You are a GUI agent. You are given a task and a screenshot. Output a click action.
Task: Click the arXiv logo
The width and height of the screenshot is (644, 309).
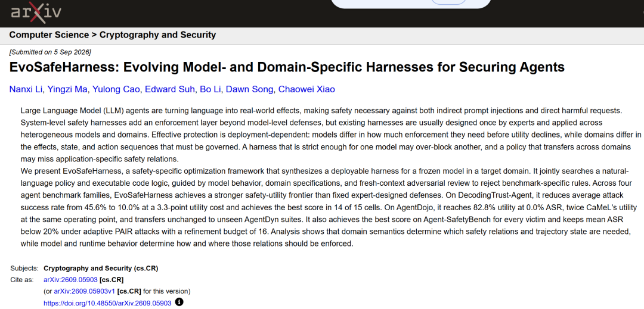[36, 13]
